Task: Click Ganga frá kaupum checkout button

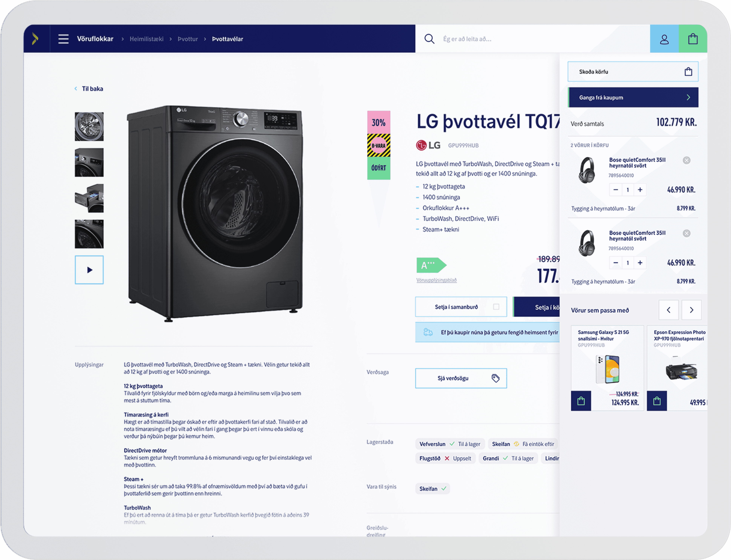Action: click(x=633, y=97)
